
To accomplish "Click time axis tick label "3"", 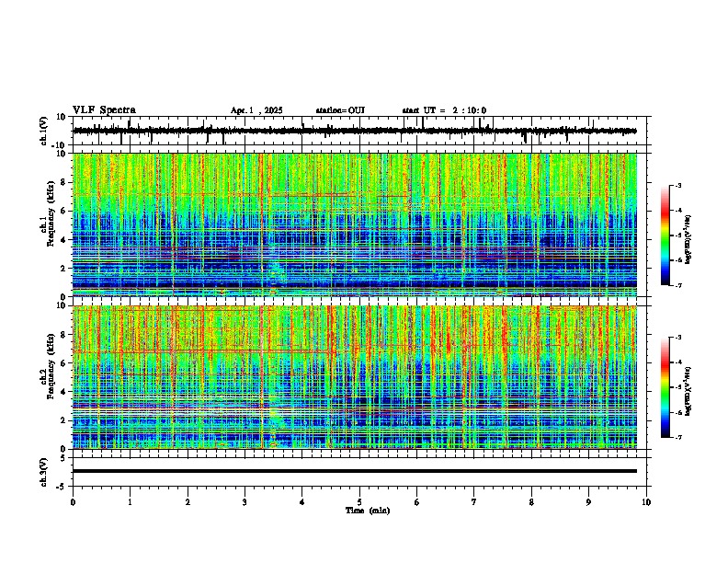I will click(245, 502).
